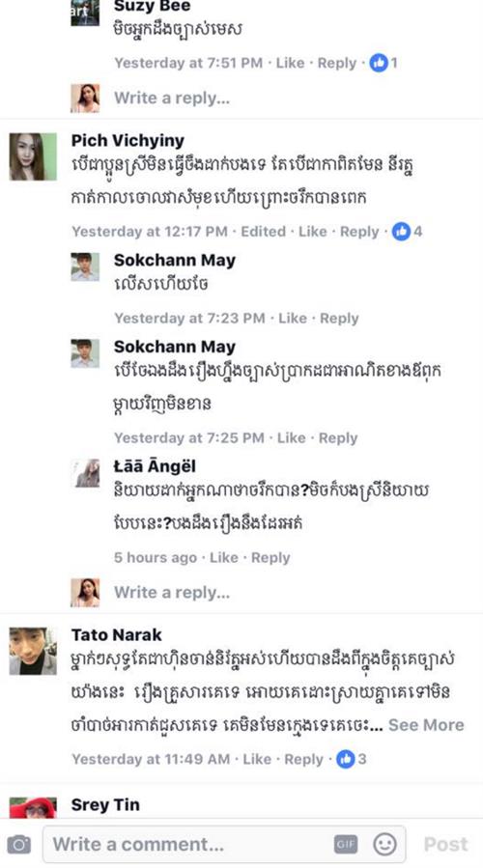483x868 pixels.
Task: Open Pich Vichyiny's profile picture
Action: pyautogui.click(x=33, y=156)
